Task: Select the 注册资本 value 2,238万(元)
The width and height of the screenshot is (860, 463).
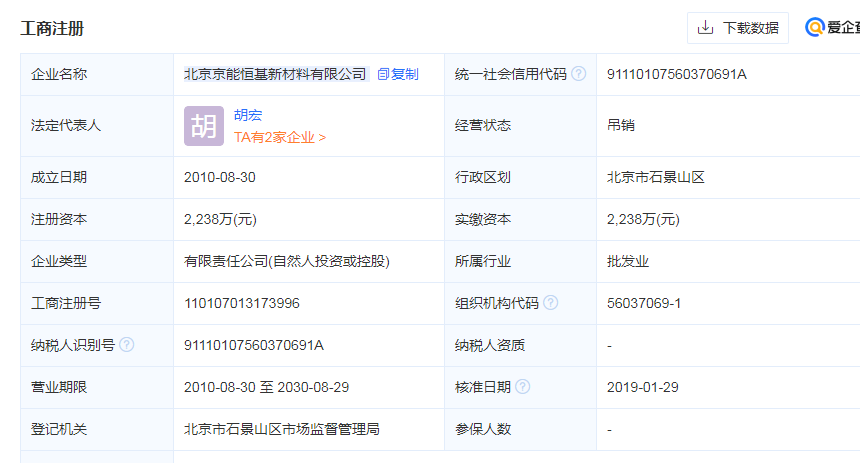Action: (x=220, y=219)
